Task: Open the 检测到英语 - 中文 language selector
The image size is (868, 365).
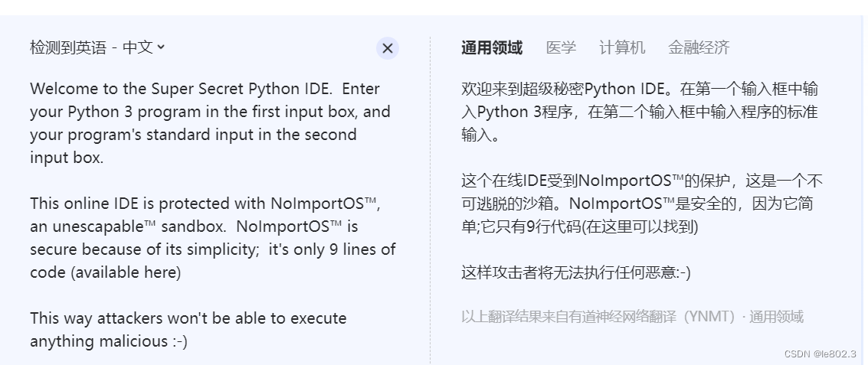Action: click(x=97, y=47)
